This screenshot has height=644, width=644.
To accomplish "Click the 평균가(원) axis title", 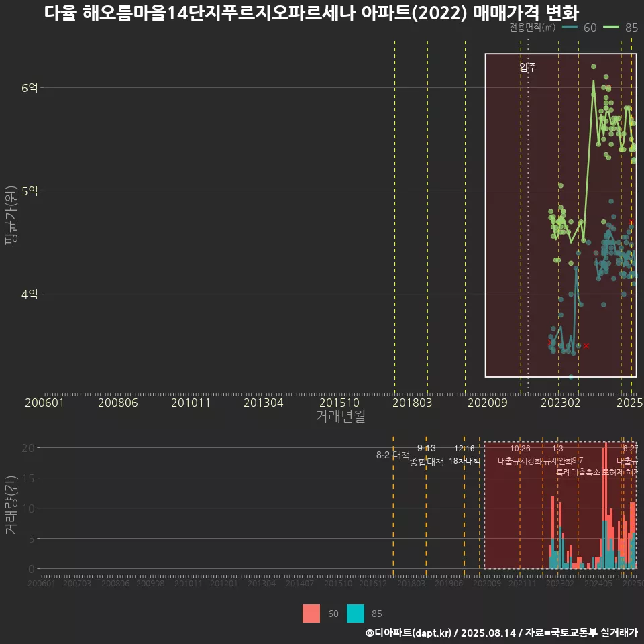I will pos(11,215).
